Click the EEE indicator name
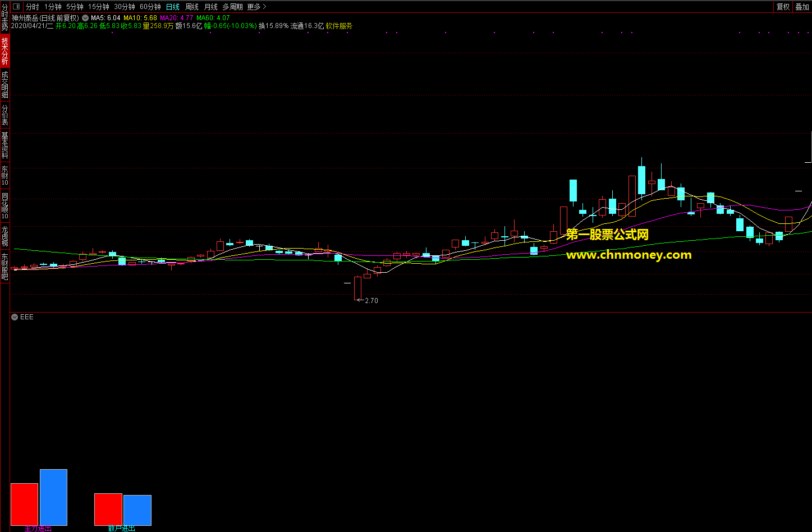Screen dimensions: 812x532 pos(27,317)
